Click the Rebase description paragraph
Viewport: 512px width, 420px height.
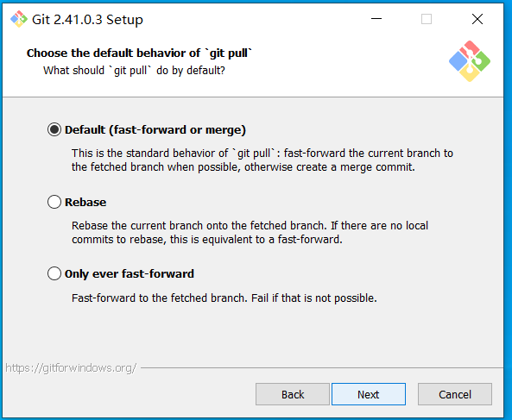point(250,233)
